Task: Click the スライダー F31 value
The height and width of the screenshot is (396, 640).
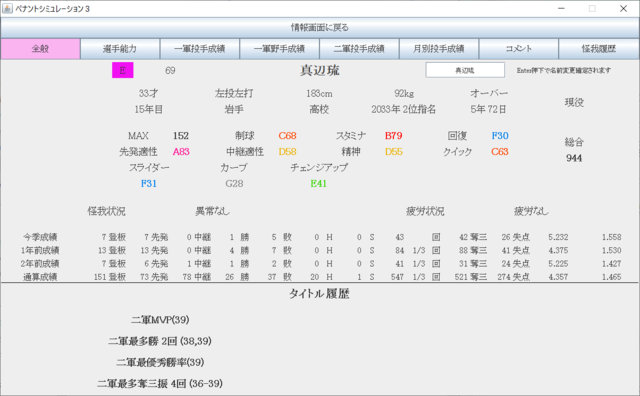Action: pyautogui.click(x=149, y=183)
